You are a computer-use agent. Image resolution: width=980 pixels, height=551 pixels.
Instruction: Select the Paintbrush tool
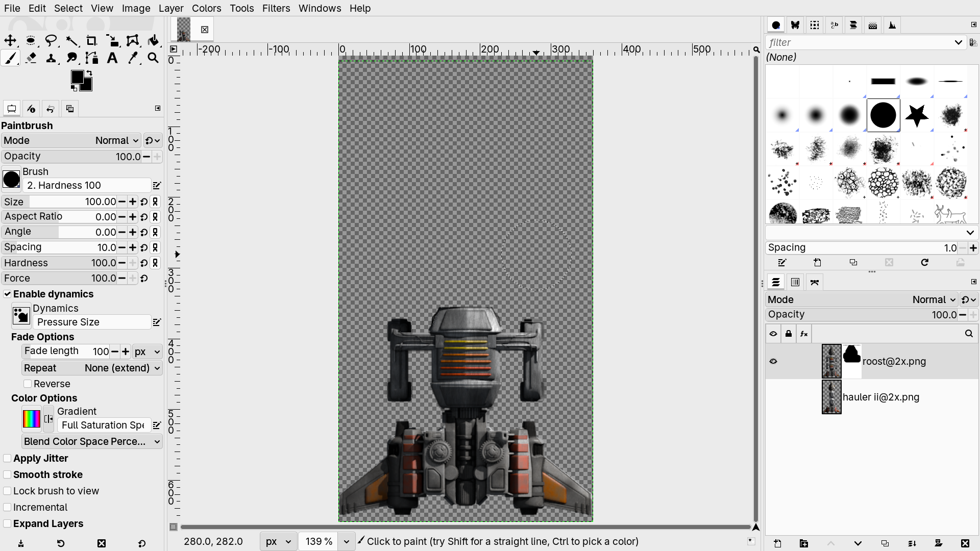(10, 58)
